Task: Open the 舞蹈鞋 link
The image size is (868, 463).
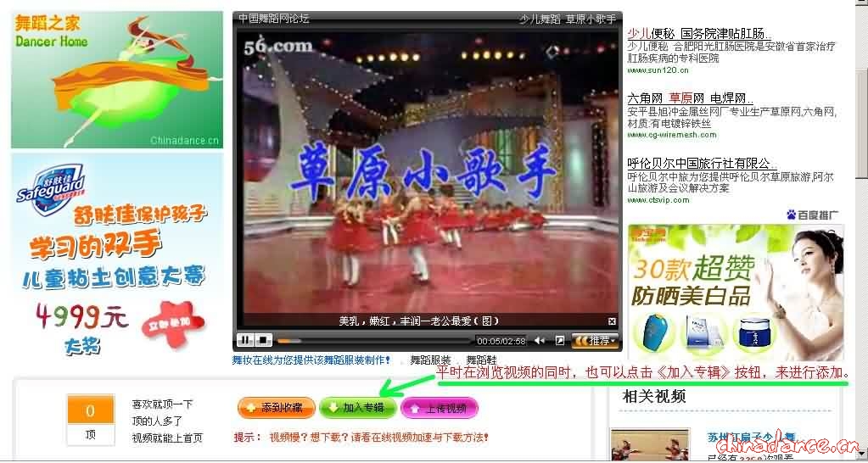Action: coord(481,360)
